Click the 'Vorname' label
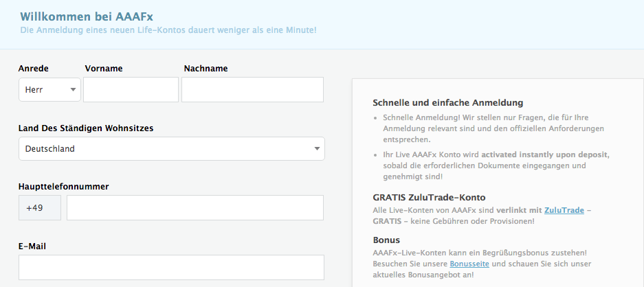 104,69
